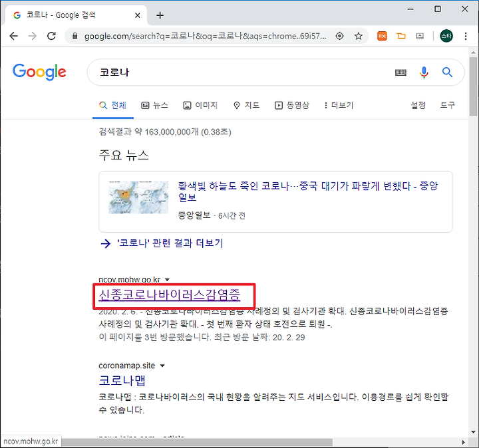Open the on-screen keyboard icon in search box
The image size is (479, 448).
(400, 72)
